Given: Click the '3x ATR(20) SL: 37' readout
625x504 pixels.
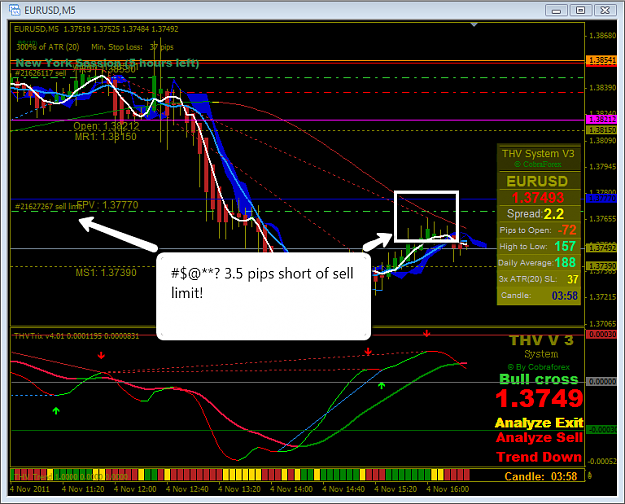Looking at the screenshot, I should tap(538, 279).
